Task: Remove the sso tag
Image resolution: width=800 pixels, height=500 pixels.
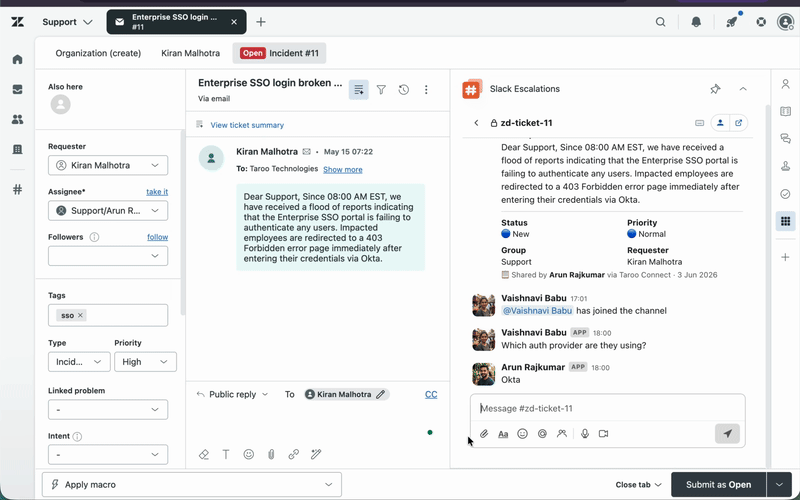Action: (x=80, y=315)
